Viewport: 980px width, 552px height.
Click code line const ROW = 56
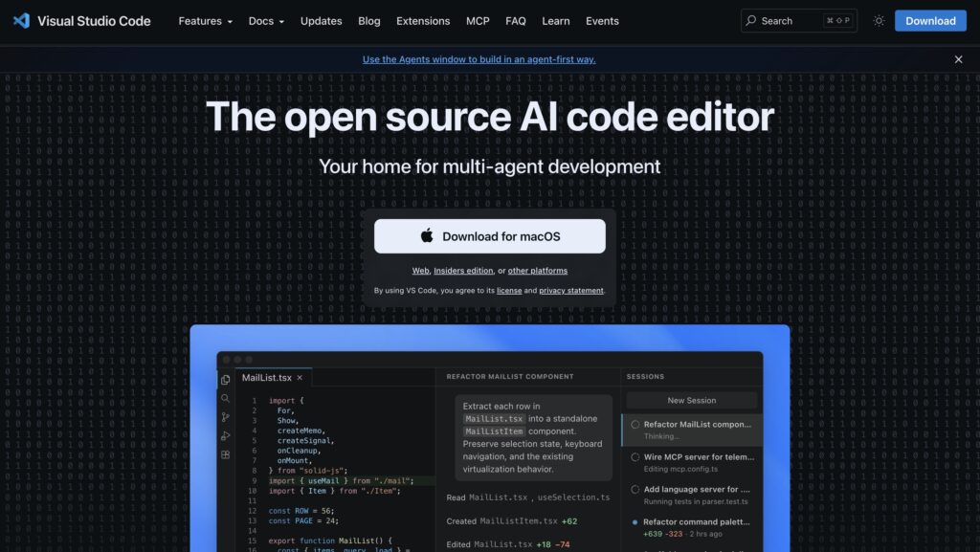click(301, 511)
